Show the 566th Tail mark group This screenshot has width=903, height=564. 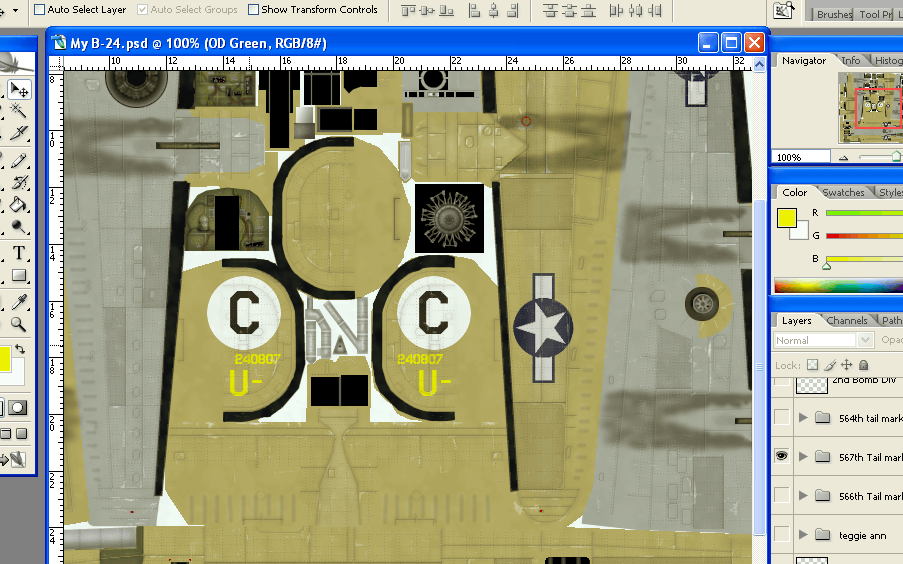tap(781, 495)
